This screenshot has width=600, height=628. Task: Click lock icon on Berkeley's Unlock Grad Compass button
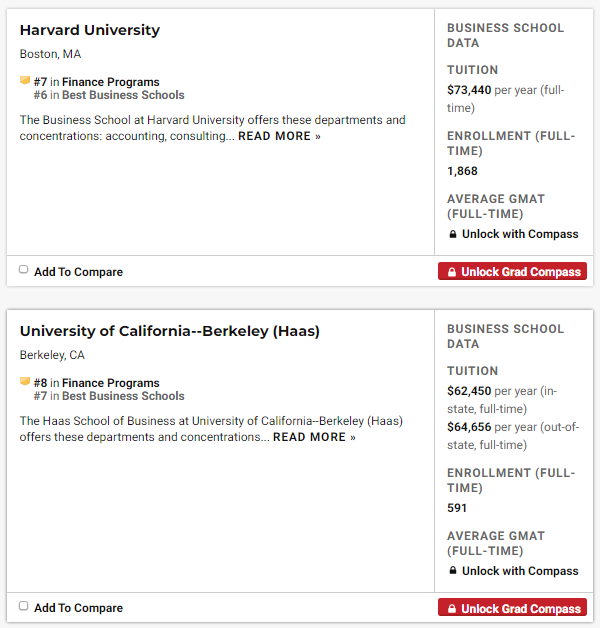(452, 609)
